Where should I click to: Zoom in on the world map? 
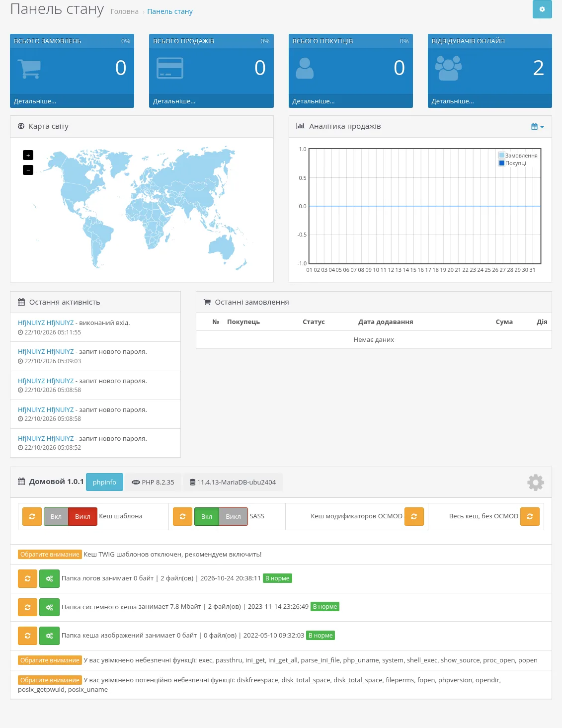click(28, 155)
